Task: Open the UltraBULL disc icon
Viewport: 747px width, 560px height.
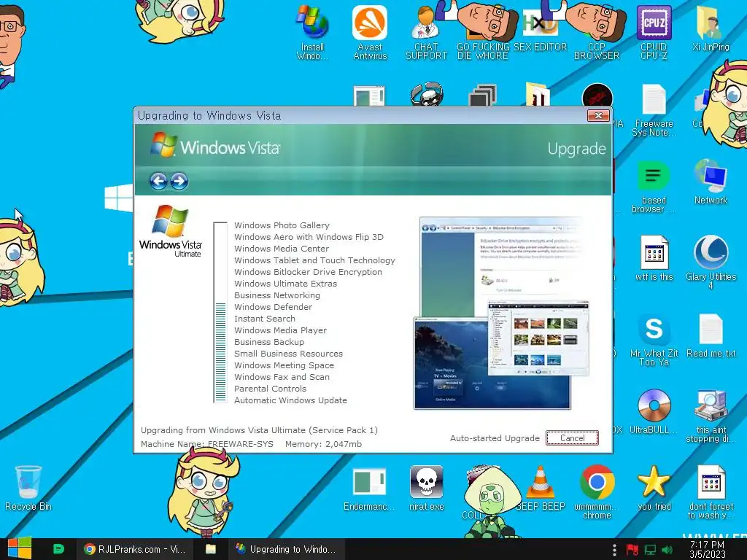Action: coord(654,411)
